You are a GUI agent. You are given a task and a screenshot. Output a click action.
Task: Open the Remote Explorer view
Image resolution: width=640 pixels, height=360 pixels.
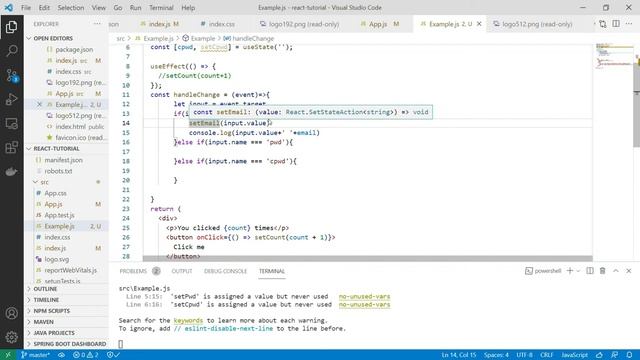point(11,123)
